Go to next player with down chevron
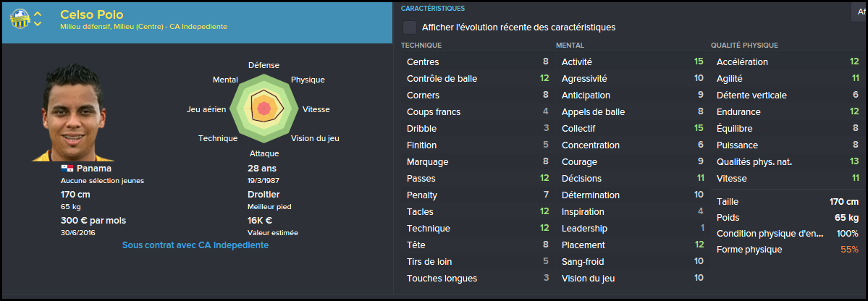The height and width of the screenshot is (301, 868). [38, 24]
